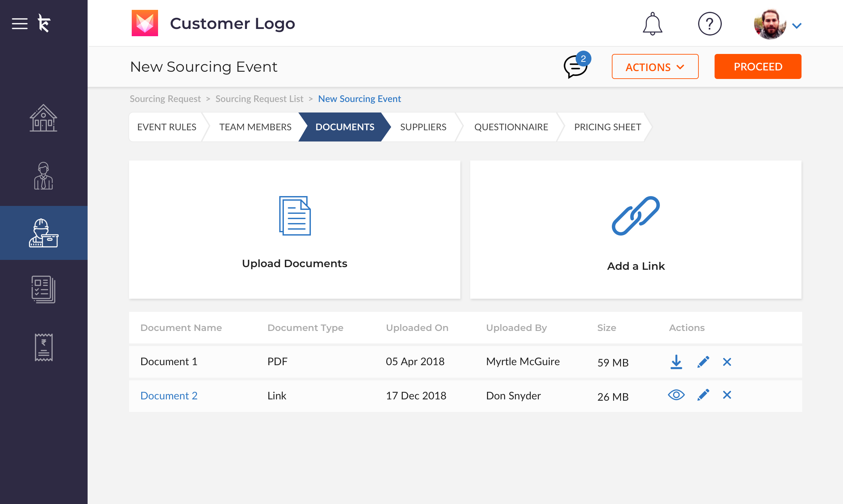Expand the ACTIONS dropdown

point(655,66)
